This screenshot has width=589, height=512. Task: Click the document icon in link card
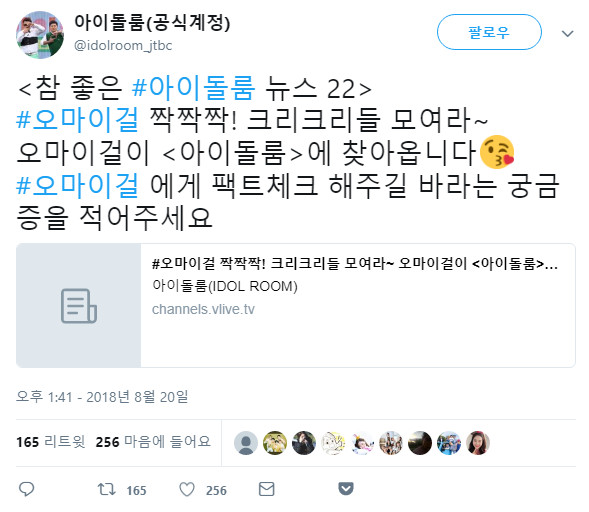(79, 305)
